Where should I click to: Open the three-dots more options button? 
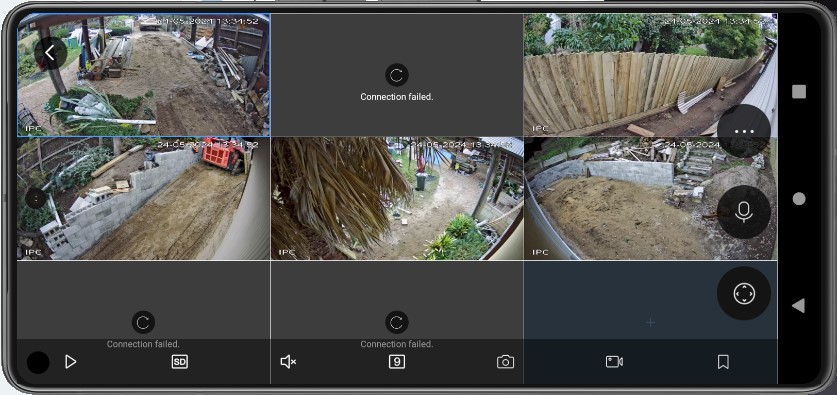tap(744, 131)
